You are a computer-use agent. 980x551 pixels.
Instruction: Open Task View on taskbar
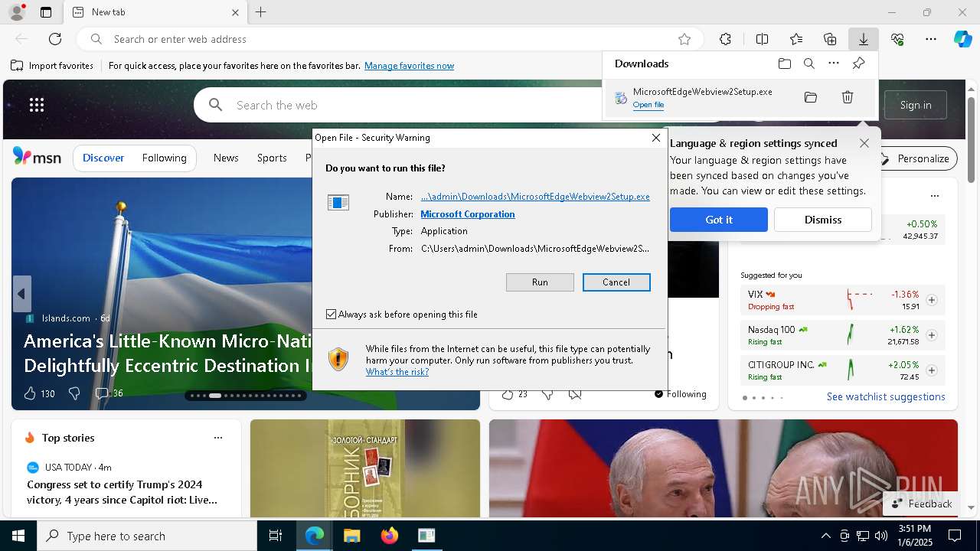276,536
